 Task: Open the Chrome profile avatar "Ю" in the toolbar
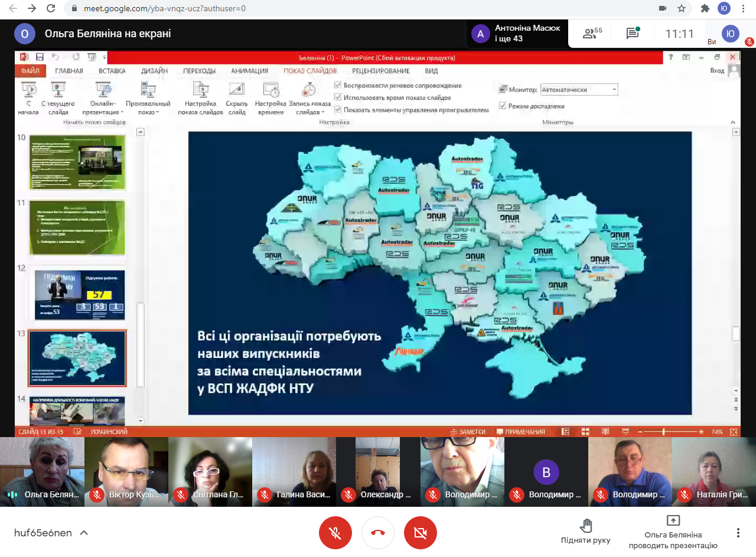724,8
